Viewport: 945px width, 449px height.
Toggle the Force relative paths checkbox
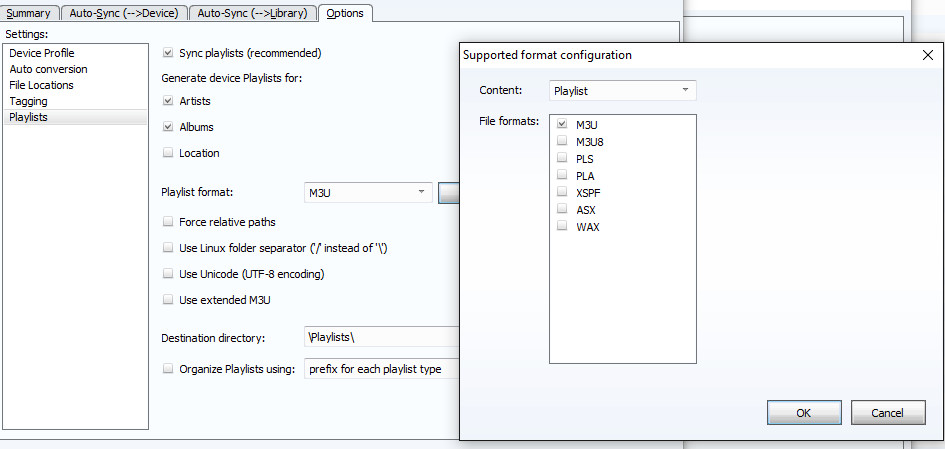(168, 222)
